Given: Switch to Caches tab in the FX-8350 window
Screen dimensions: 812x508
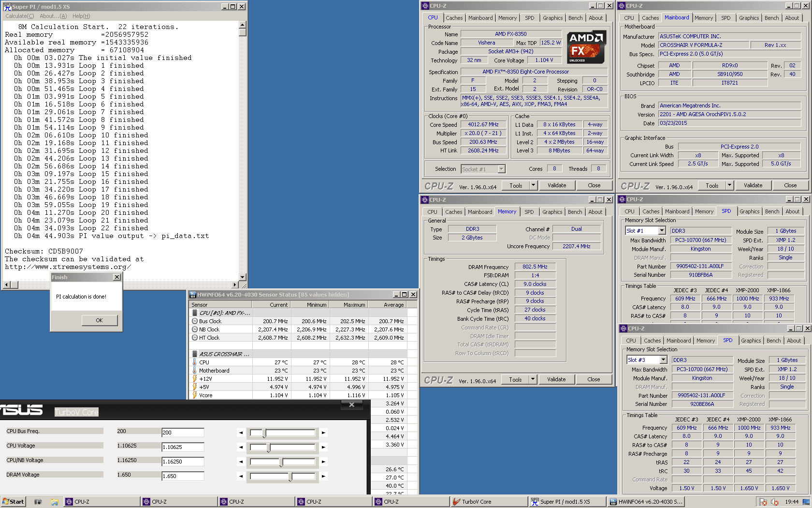Looking at the screenshot, I should pos(454,18).
